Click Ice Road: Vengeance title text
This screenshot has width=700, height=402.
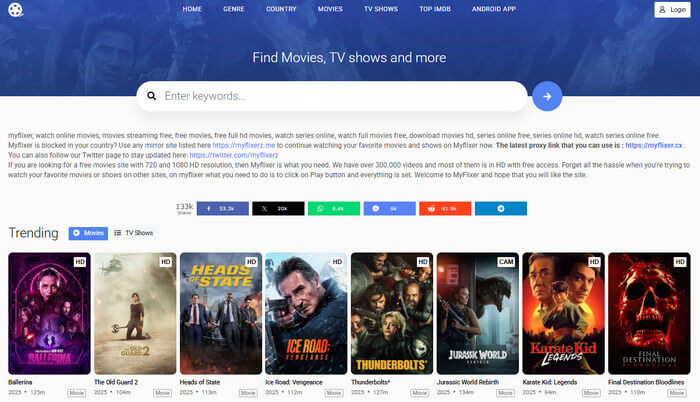(294, 382)
